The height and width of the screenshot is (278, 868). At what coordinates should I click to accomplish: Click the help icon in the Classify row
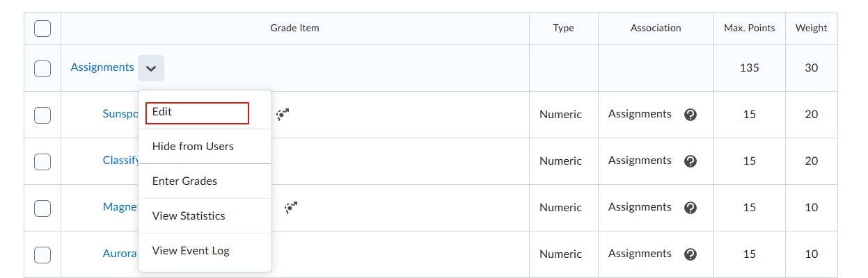[x=691, y=161]
